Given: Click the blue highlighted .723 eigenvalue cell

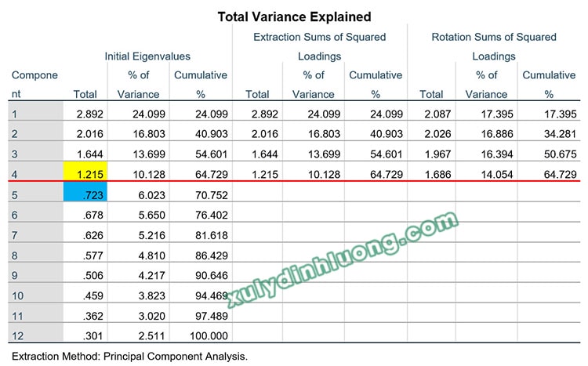Looking at the screenshot, I should tap(85, 192).
